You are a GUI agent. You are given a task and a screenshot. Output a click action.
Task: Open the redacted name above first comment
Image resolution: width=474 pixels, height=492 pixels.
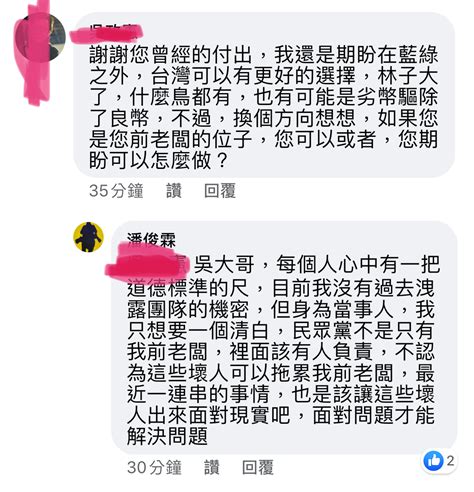(107, 33)
